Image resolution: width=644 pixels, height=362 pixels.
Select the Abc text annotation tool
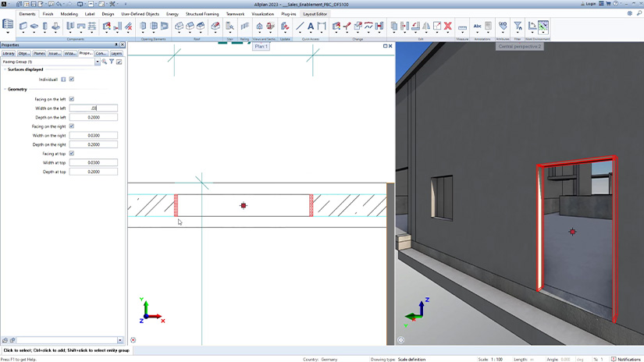477,27
